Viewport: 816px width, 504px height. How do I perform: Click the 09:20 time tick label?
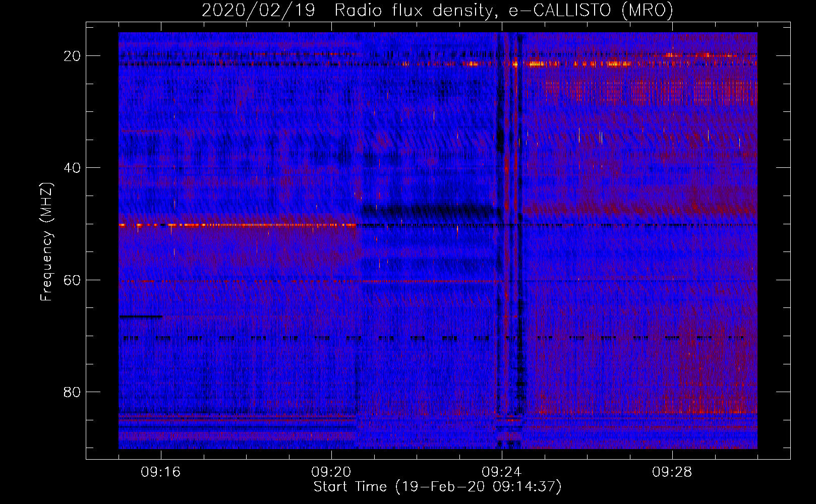click(331, 472)
